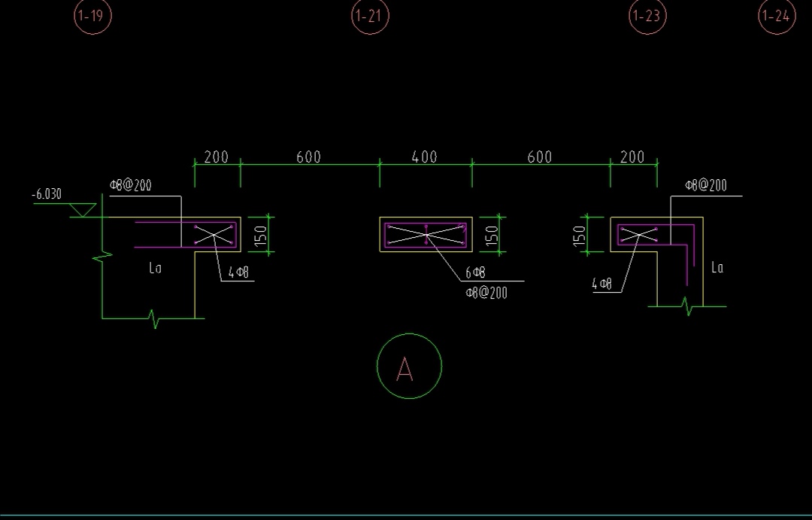Click the crossed rebar symbol in center section
Viewport: 812px width, 520px height.
pyautogui.click(x=426, y=235)
